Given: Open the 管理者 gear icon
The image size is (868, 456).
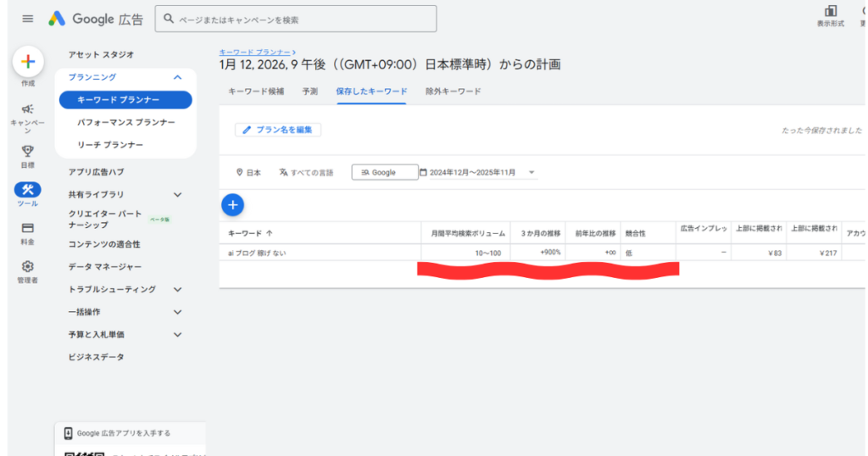Looking at the screenshot, I should point(28,266).
